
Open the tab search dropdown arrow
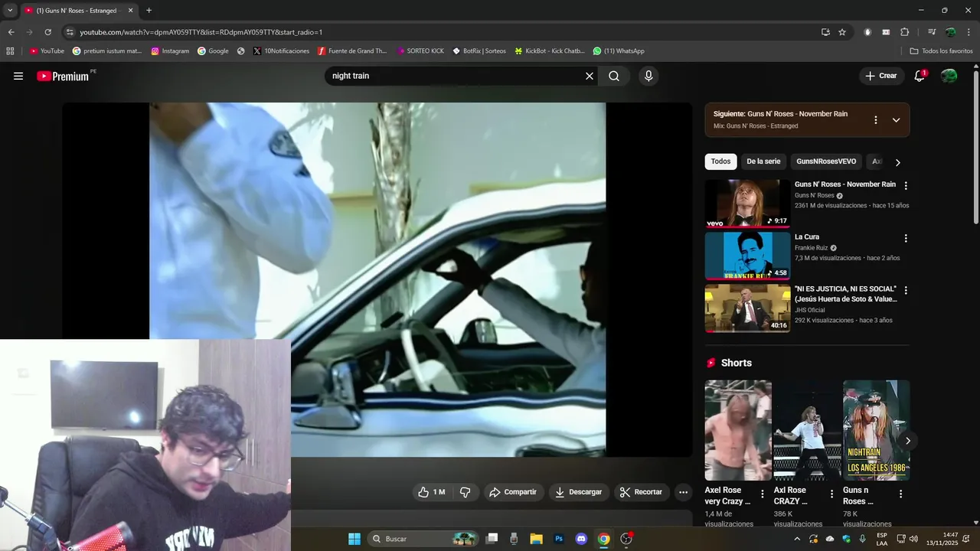point(10,11)
